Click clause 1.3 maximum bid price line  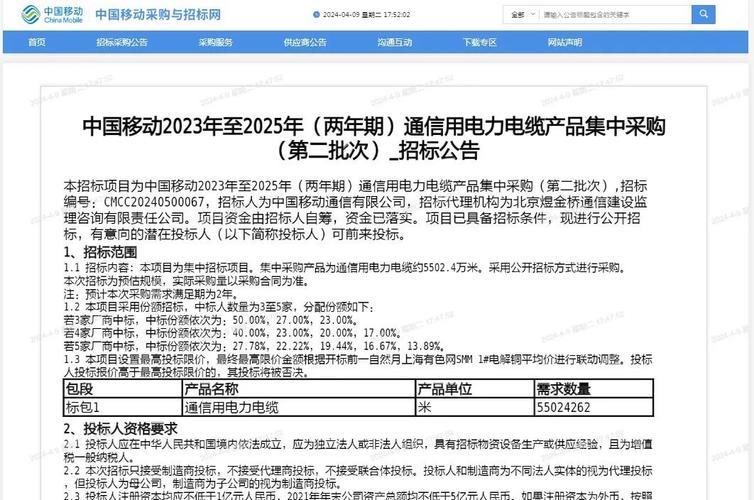coord(358,365)
